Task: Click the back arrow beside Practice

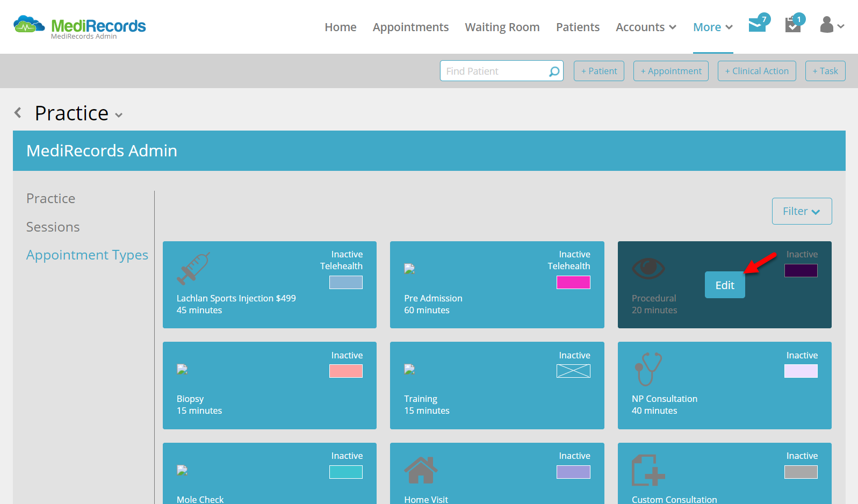Action: click(18, 113)
